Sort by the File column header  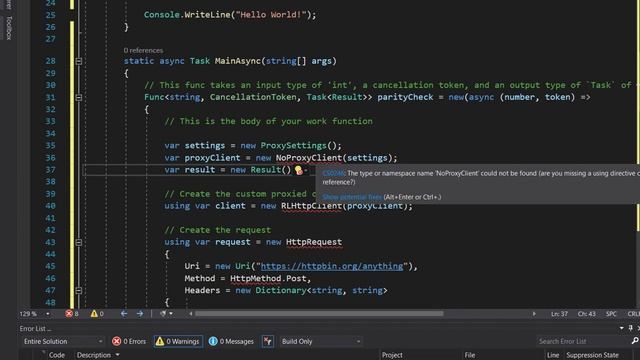[470, 355]
